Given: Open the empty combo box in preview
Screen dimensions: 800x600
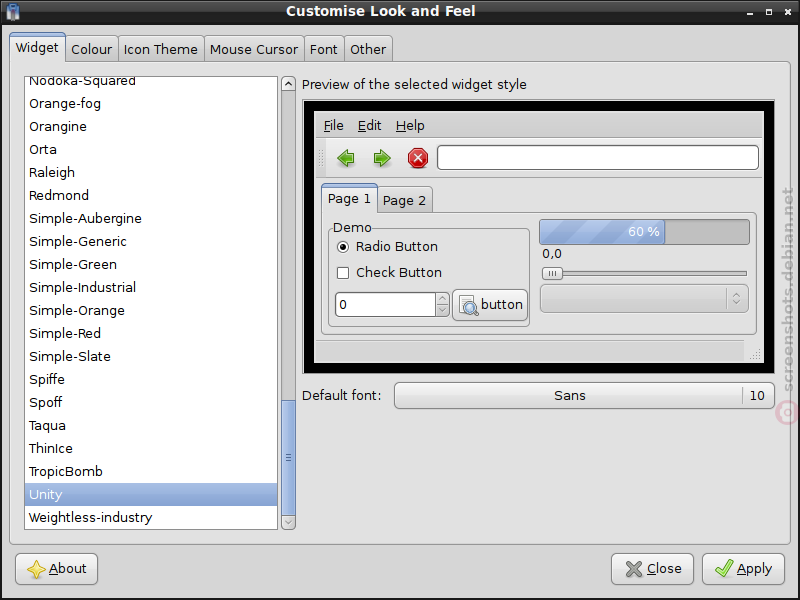Looking at the screenshot, I should [x=644, y=298].
